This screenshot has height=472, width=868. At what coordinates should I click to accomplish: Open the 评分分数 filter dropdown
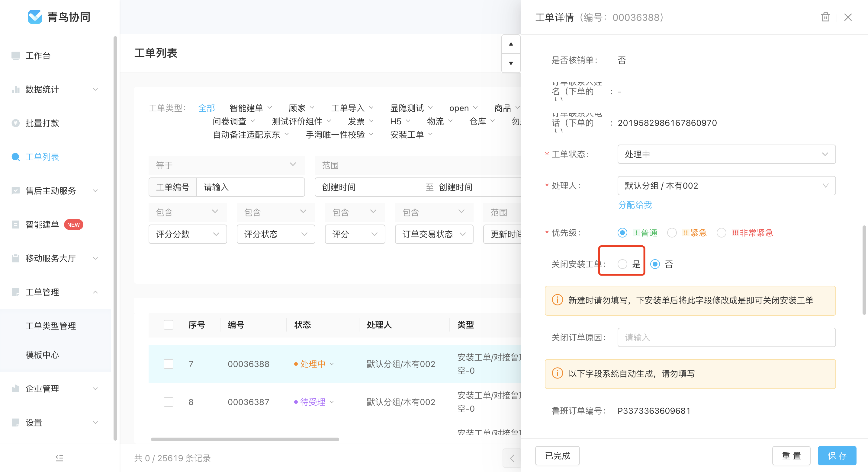[188, 234]
